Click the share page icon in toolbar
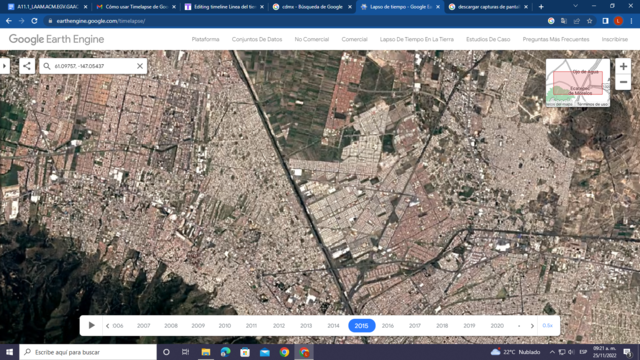This screenshot has width=640, height=360. (576, 21)
